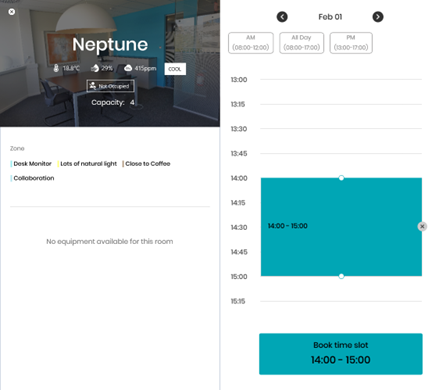Click the Collaboration tag
The width and height of the screenshot is (439, 390).
tap(32, 178)
